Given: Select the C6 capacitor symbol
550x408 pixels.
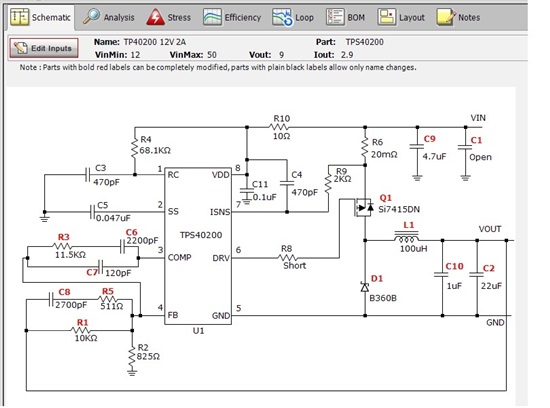Looking at the screenshot, I should 122,247.
